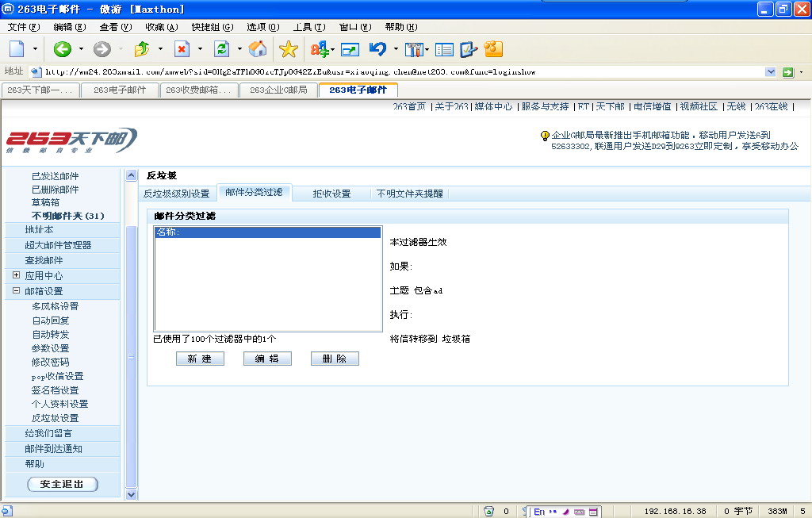
Task: Click the sidebar layout toolbar icon
Action: [444, 50]
